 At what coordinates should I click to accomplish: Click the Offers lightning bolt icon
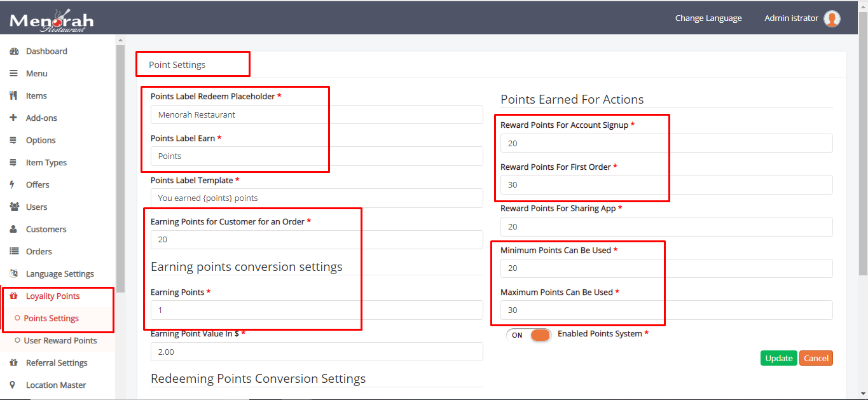(x=12, y=185)
